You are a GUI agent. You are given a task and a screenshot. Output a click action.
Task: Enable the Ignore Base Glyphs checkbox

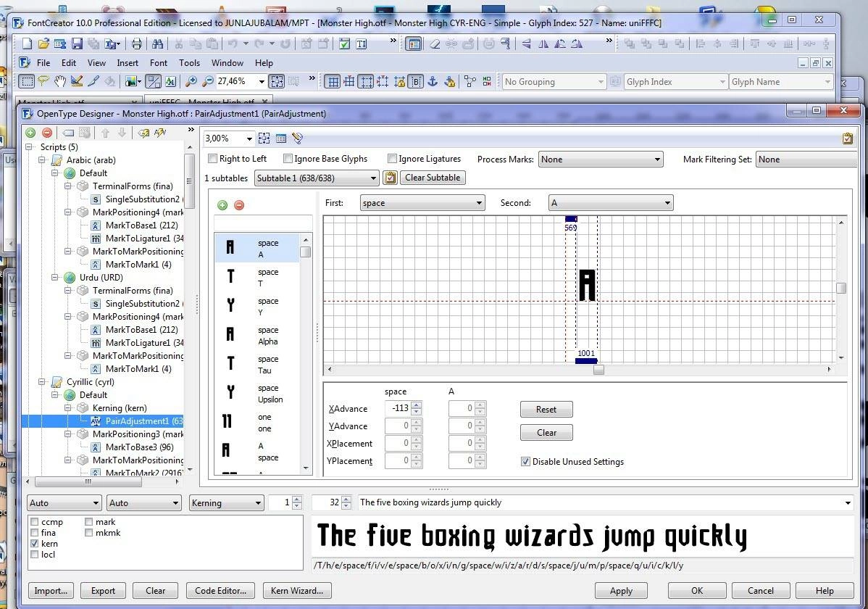[288, 159]
